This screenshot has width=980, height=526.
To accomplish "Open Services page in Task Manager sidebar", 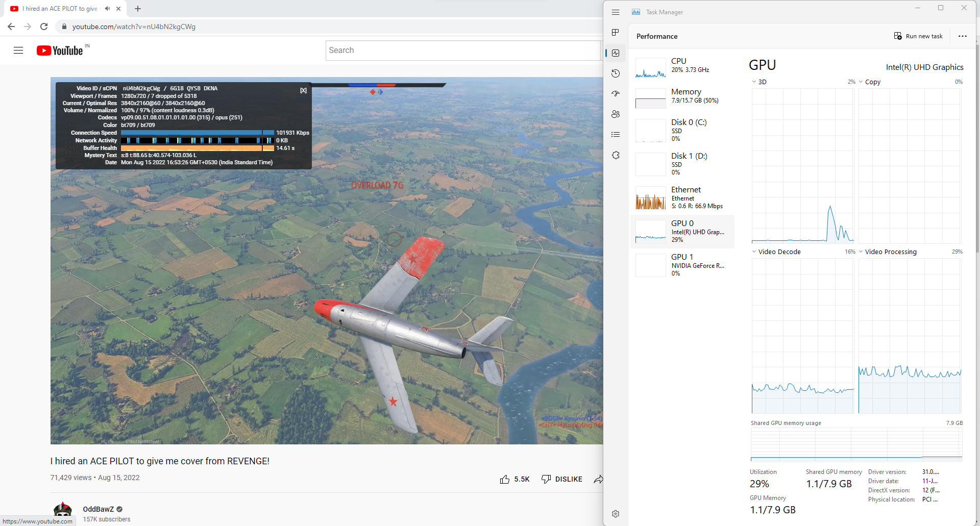I will point(616,155).
